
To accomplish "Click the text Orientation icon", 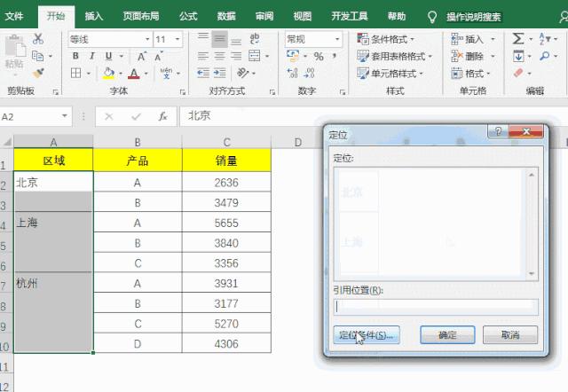I will pyautogui.click(x=242, y=73).
